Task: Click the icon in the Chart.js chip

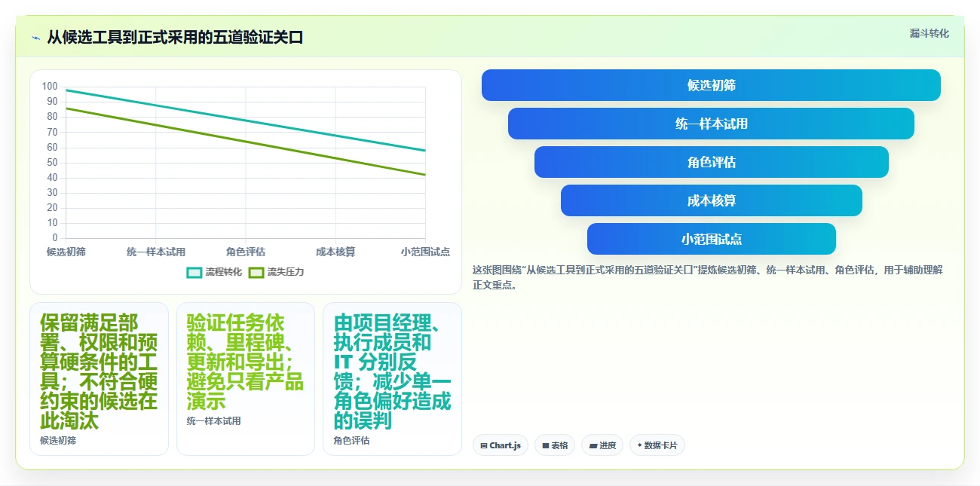Action: [483, 445]
